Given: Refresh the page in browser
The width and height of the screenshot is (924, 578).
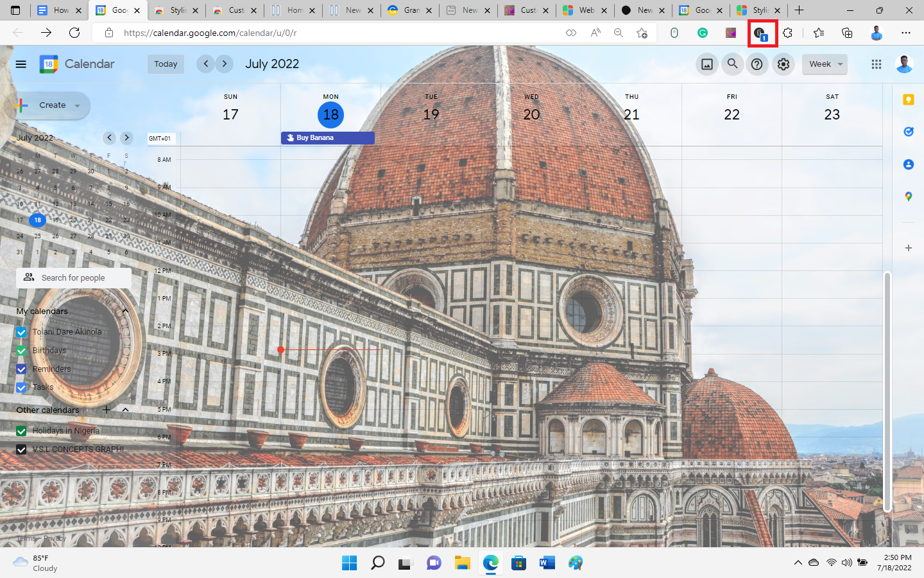Looking at the screenshot, I should (x=74, y=33).
